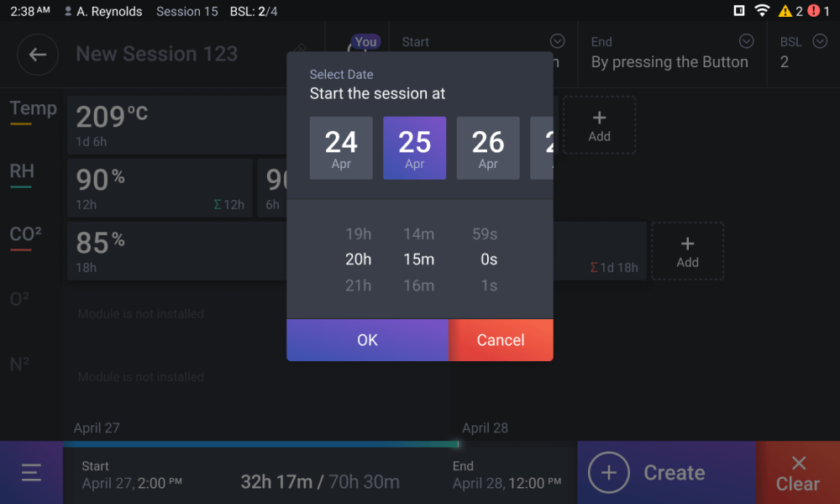This screenshot has height=504, width=840.
Task: Select 16m in the minute picker
Action: pyautogui.click(x=418, y=286)
